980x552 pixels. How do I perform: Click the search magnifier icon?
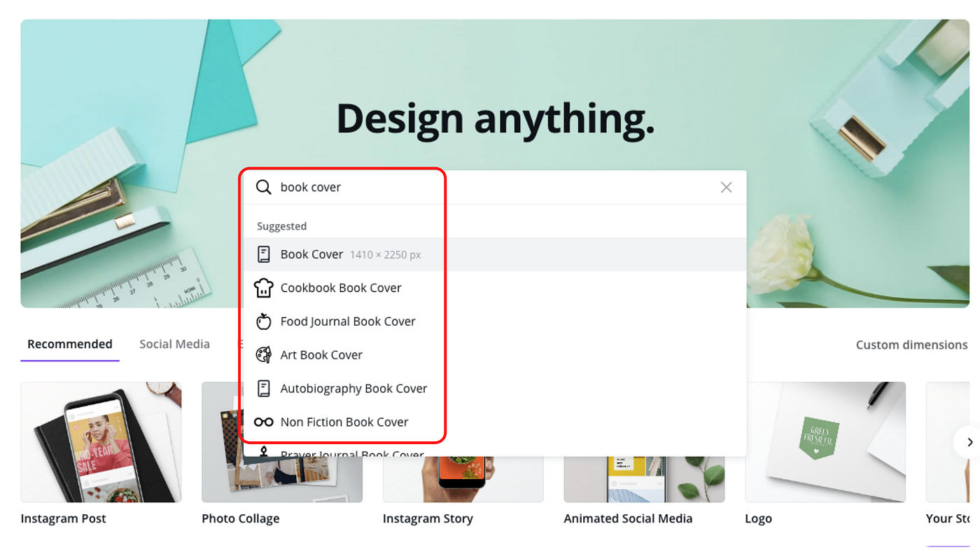pos(263,187)
